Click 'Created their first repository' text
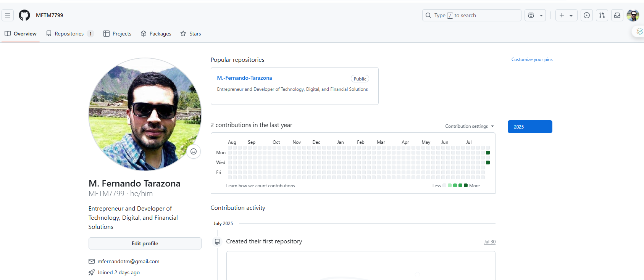This screenshot has height=280, width=644. (x=264, y=241)
